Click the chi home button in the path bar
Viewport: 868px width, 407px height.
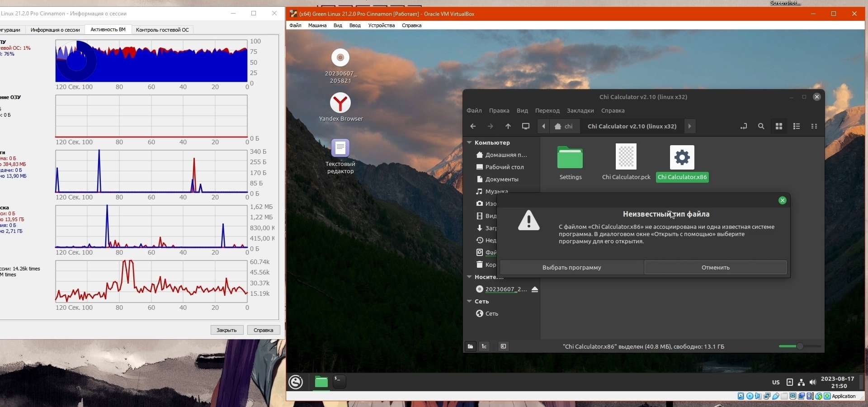564,127
